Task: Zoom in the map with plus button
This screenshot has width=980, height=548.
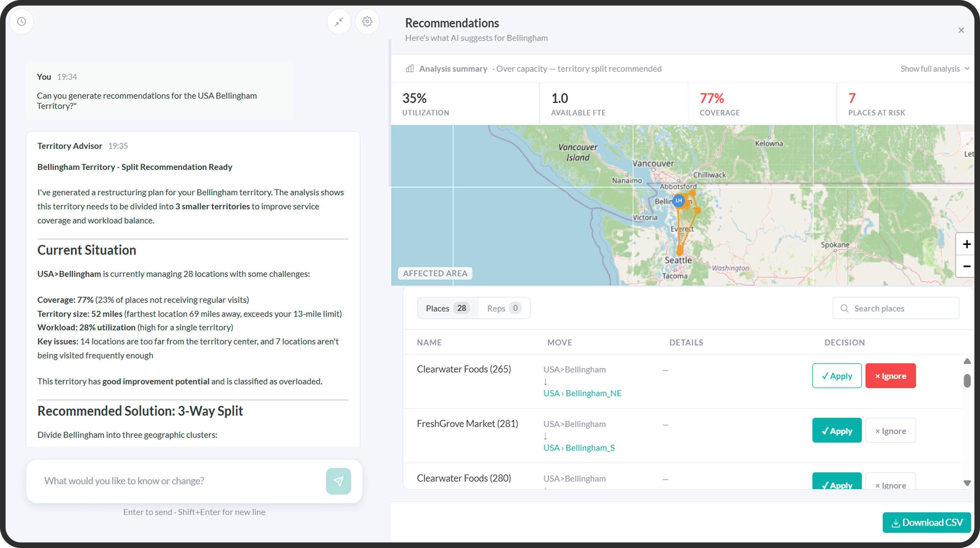Action: coord(966,244)
